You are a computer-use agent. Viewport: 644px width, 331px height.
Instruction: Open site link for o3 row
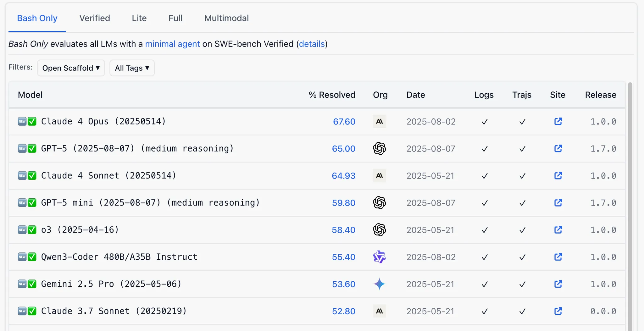pos(558,230)
